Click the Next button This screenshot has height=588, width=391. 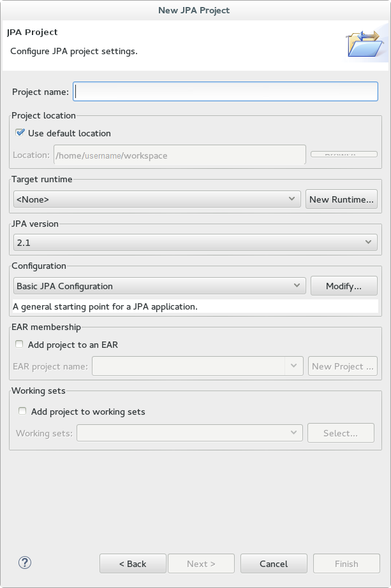[x=201, y=564]
